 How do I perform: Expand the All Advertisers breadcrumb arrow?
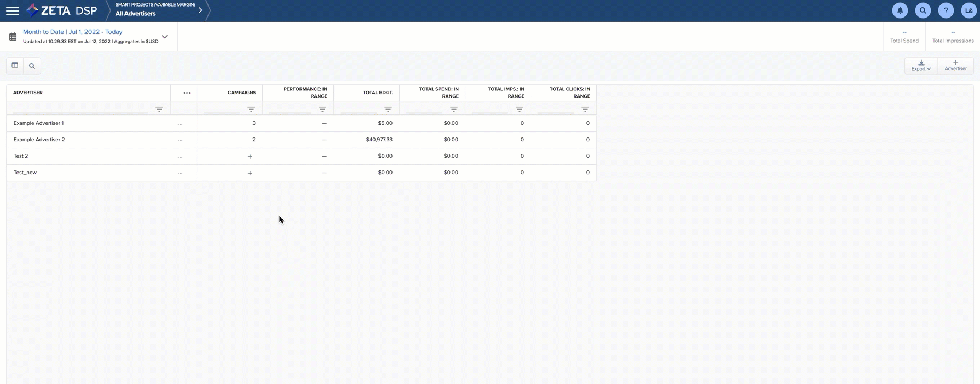click(200, 10)
